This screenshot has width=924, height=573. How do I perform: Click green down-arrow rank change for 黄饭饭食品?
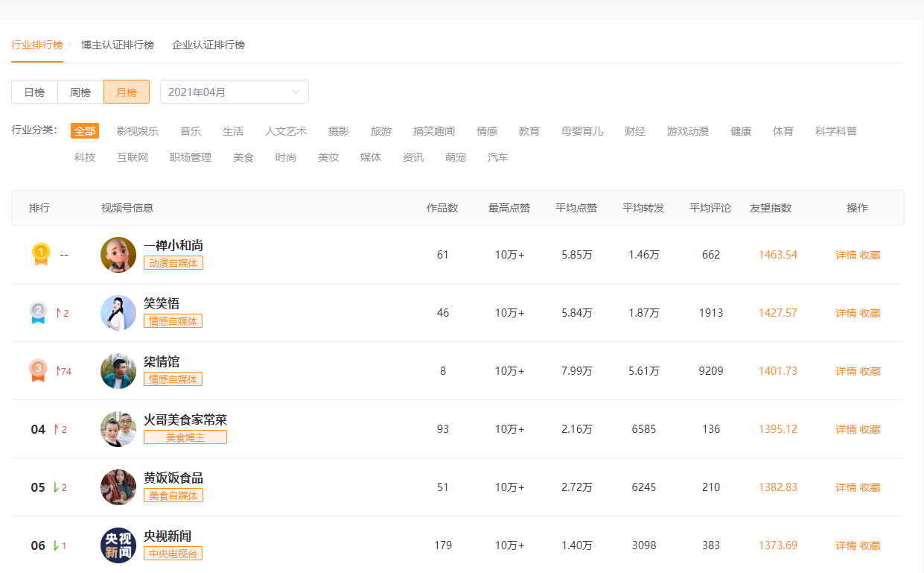click(x=60, y=487)
